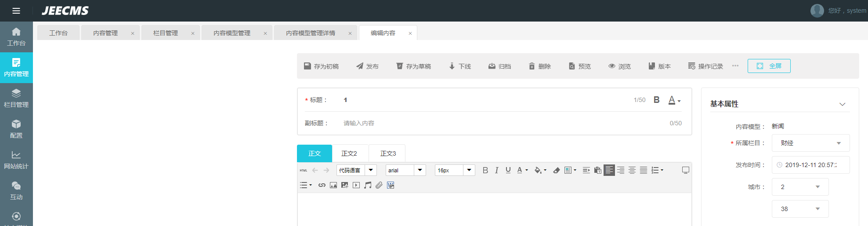868x226 pixels.
Task: Import a Word document into editor
Action: click(391, 185)
